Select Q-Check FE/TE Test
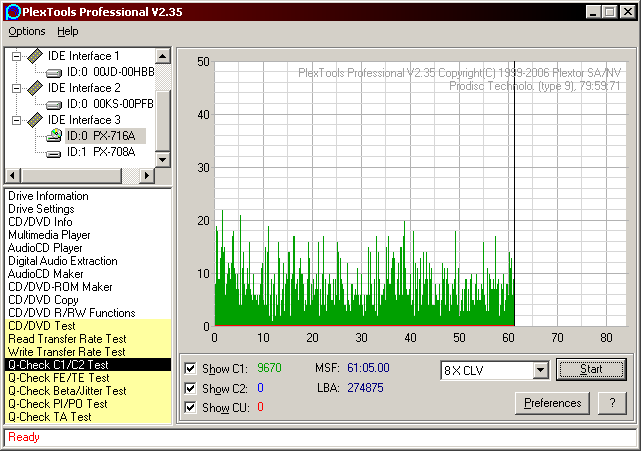Viewport: 641px width, 451px height. pos(88,378)
